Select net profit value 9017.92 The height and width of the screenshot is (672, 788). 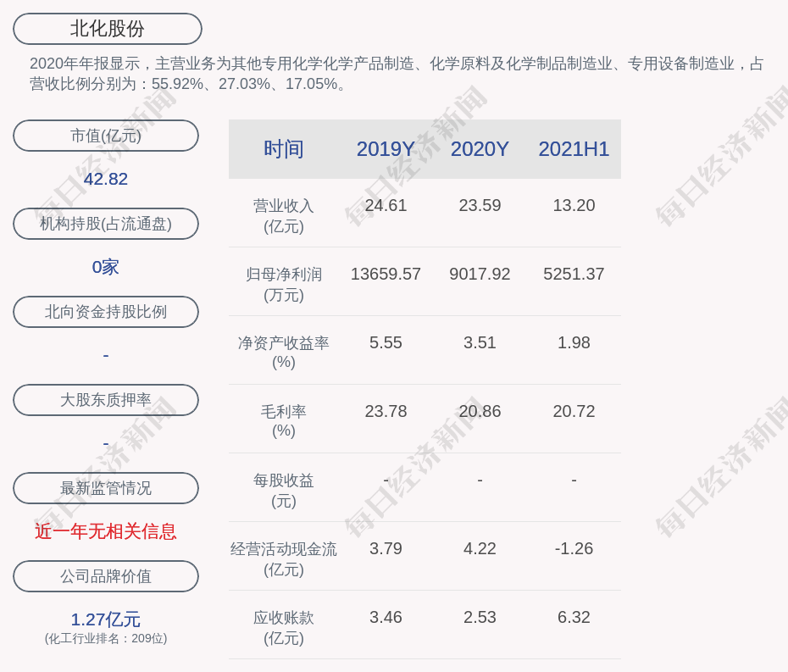(480, 274)
